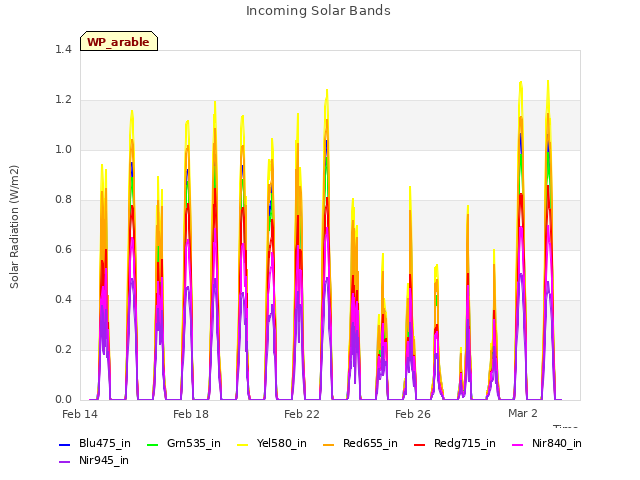Click the Yel580_in legend color marker

click(242, 444)
